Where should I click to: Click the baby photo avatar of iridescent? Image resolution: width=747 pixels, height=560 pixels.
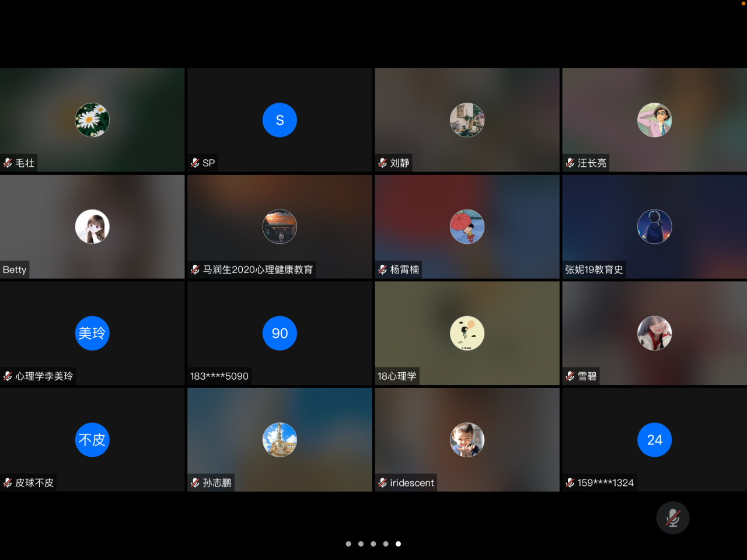tap(467, 440)
